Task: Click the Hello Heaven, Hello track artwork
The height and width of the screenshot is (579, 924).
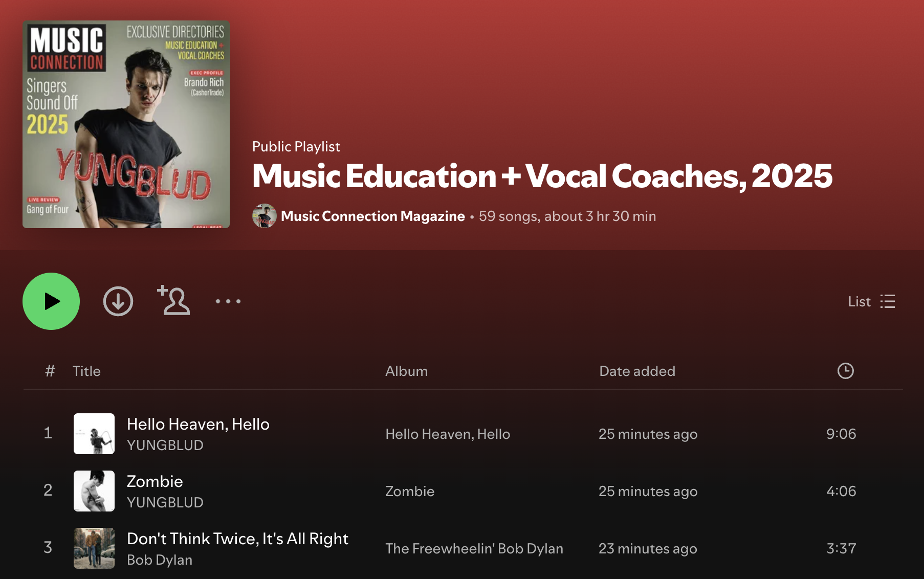Action: point(94,434)
